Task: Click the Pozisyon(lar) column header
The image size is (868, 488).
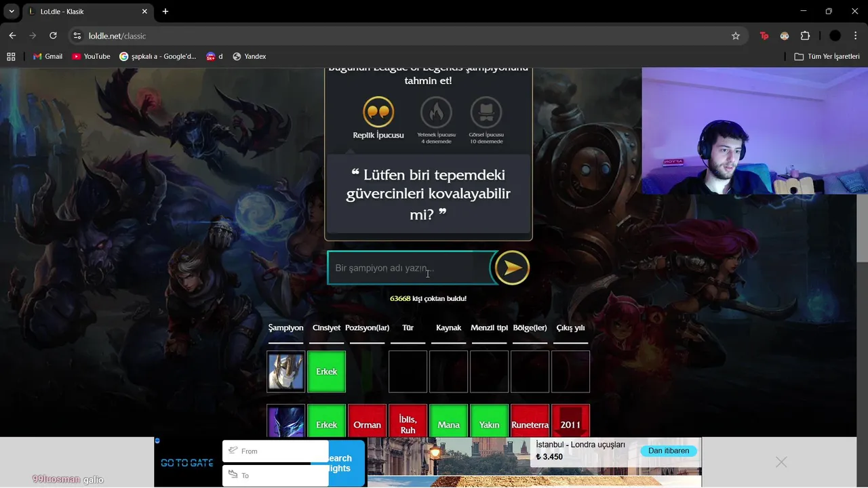Action: point(368,328)
